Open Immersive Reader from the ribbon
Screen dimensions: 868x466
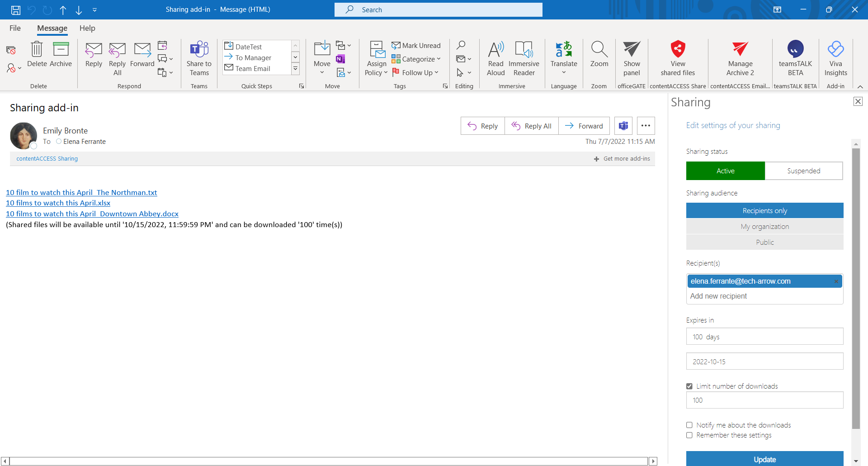coord(524,49)
